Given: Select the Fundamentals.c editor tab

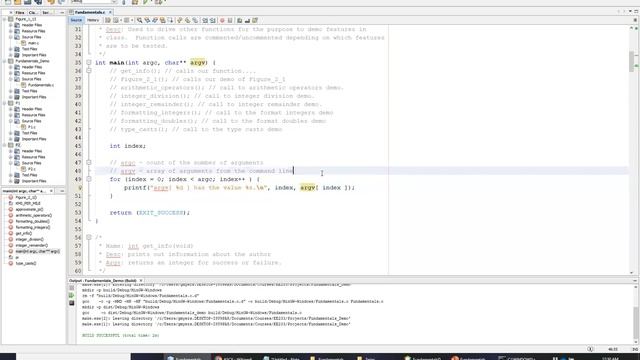Looking at the screenshot, I should pyautogui.click(x=90, y=12).
